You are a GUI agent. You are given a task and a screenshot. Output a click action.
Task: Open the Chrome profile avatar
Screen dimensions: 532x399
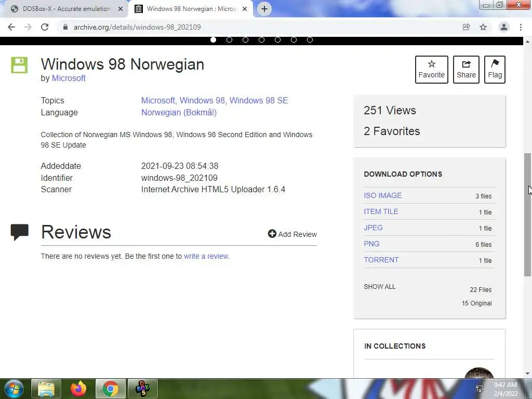click(x=504, y=27)
